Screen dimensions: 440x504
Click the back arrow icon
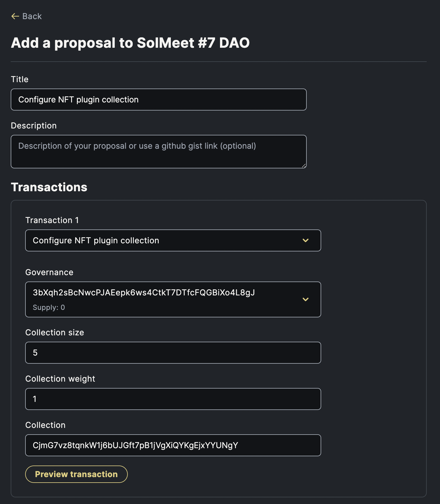(x=15, y=16)
